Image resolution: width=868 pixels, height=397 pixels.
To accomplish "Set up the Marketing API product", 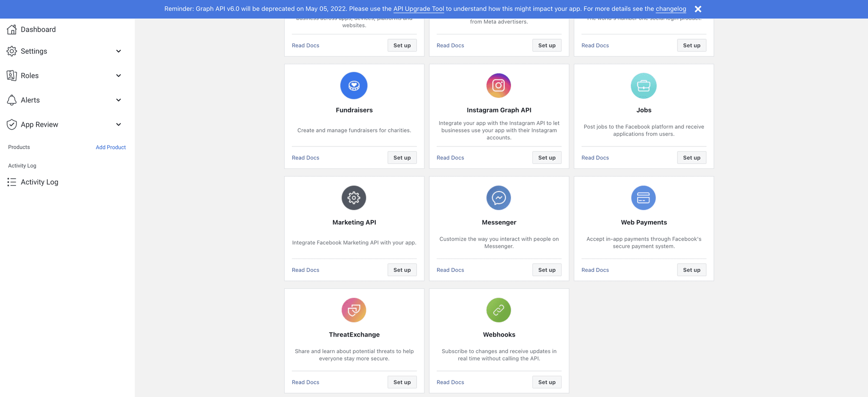I will click(402, 270).
